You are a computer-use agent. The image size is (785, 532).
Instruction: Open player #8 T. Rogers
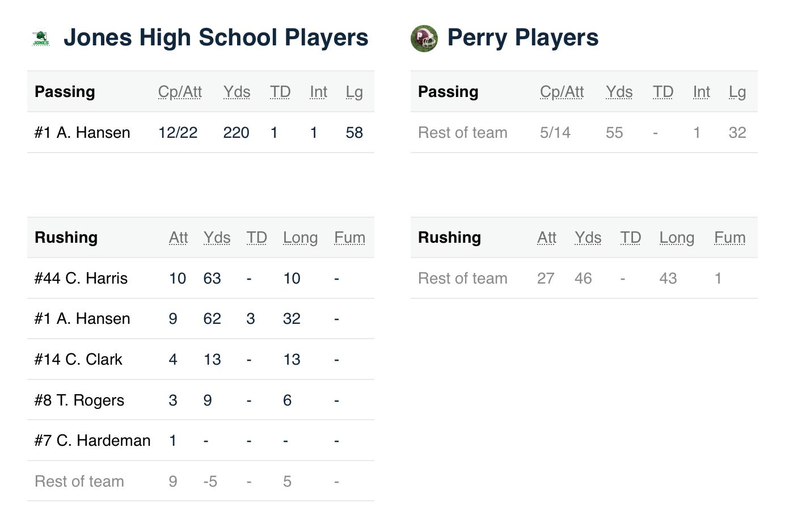pos(79,400)
